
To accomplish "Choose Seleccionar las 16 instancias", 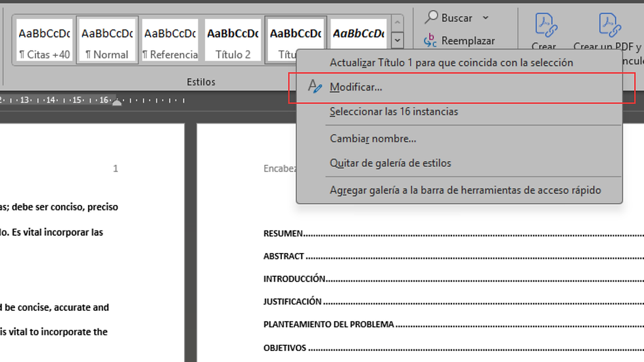I will [459, 112].
